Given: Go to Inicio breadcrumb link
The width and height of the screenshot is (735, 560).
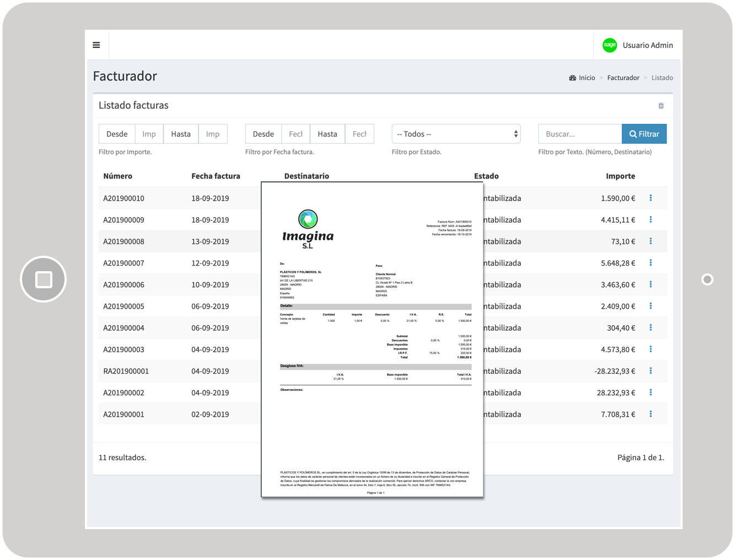Looking at the screenshot, I should pos(586,78).
